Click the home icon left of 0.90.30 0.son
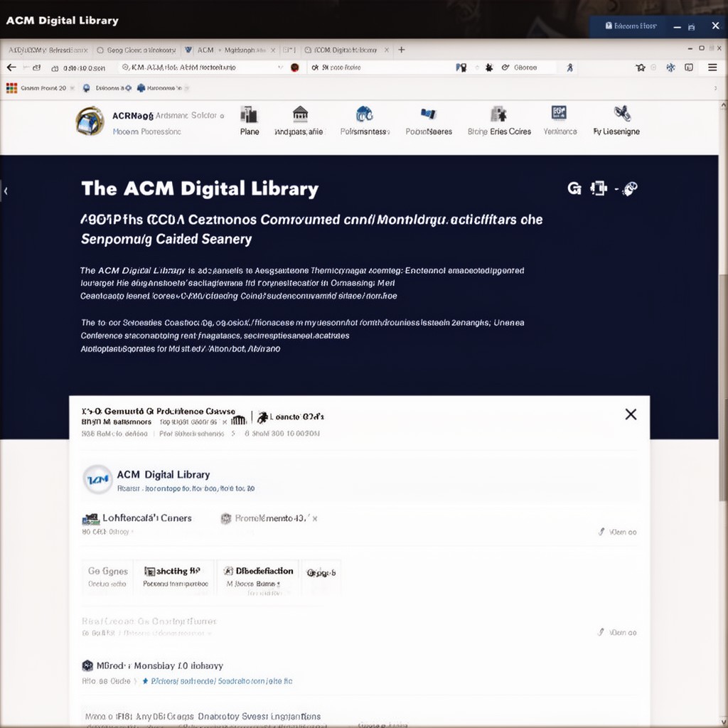Viewport: 728px width, 728px height. [x=55, y=68]
